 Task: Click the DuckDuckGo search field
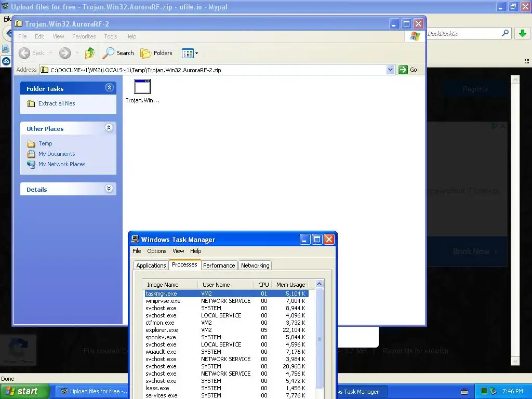[463, 34]
